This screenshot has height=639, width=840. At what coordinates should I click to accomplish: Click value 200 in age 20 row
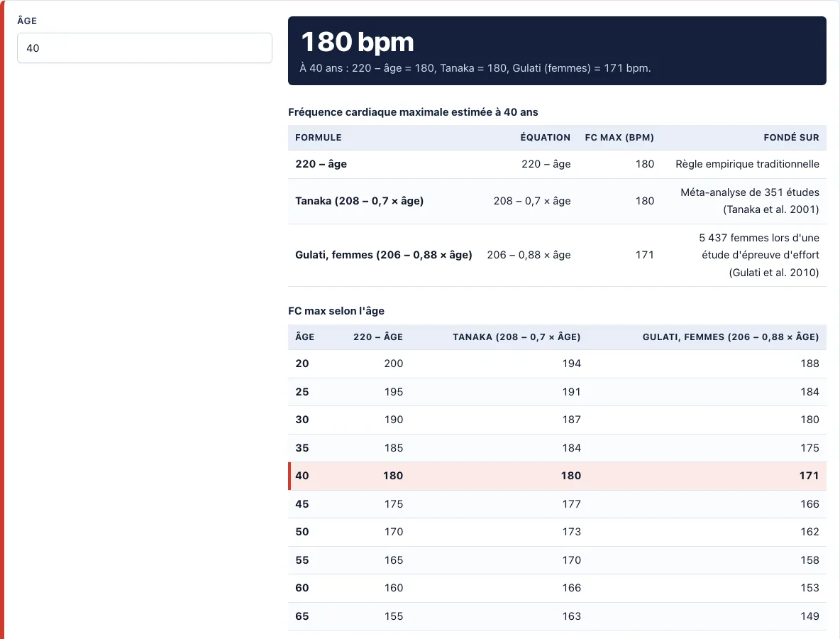(x=393, y=364)
